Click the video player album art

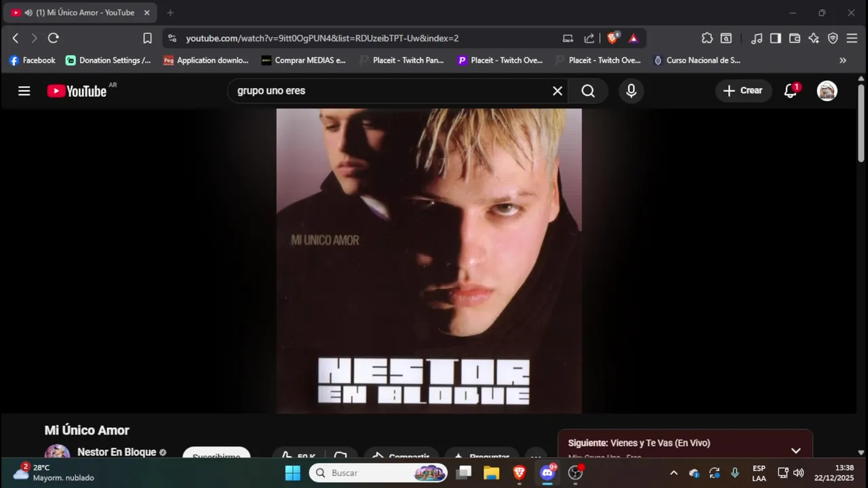tap(429, 261)
